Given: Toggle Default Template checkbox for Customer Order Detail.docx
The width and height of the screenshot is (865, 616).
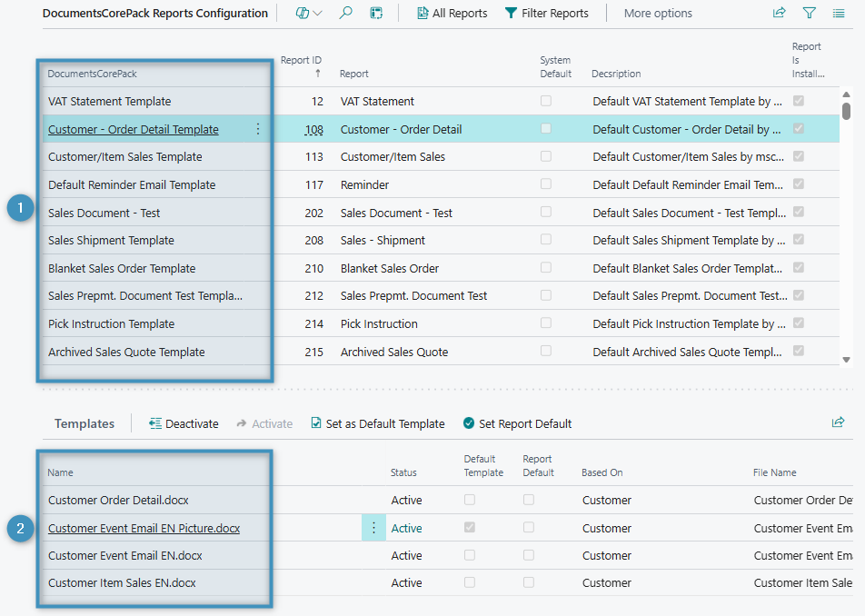Looking at the screenshot, I should 470,500.
